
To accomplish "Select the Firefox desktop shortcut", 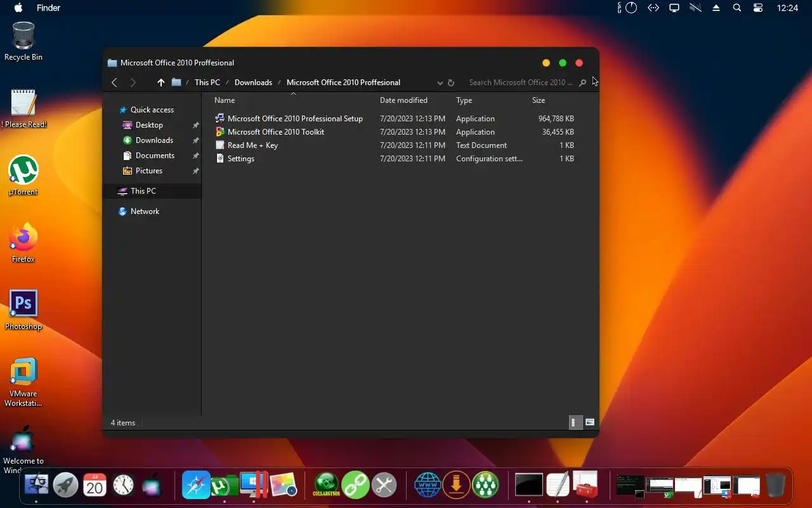I will pos(23,243).
